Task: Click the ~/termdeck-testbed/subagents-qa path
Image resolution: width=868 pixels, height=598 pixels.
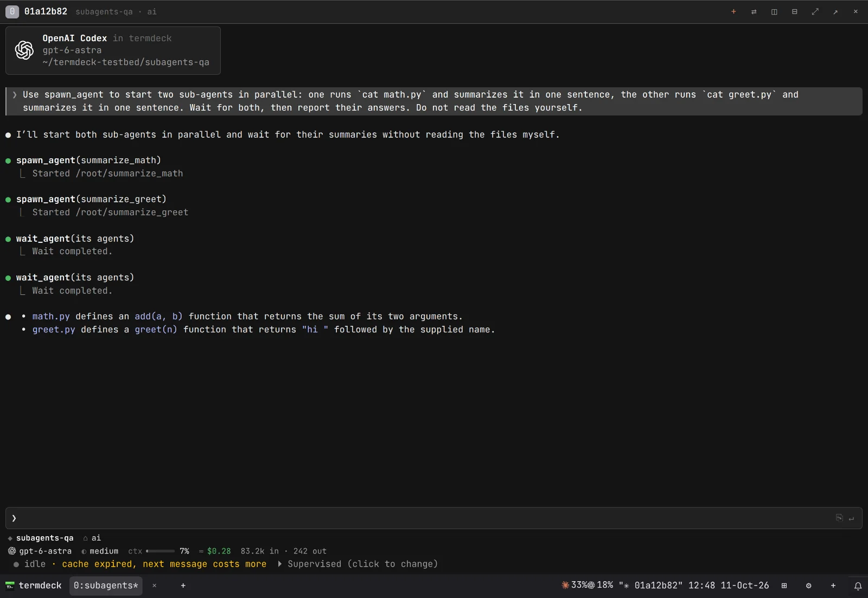Action: tap(126, 62)
